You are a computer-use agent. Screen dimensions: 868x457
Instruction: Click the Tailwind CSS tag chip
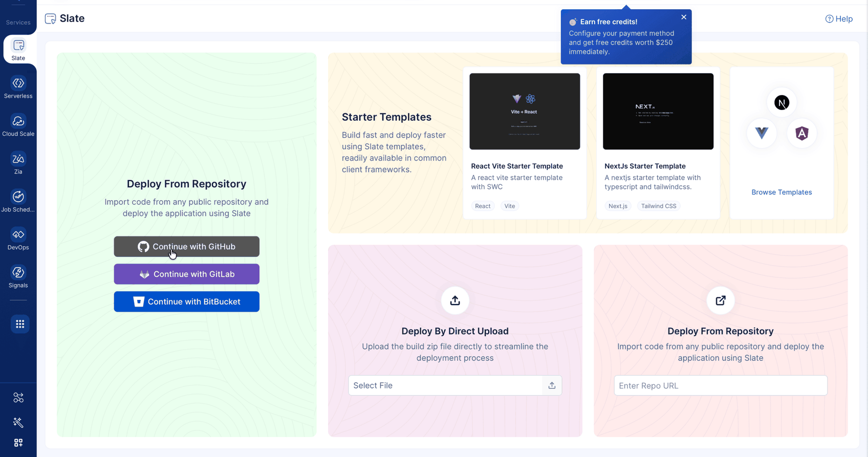659,206
